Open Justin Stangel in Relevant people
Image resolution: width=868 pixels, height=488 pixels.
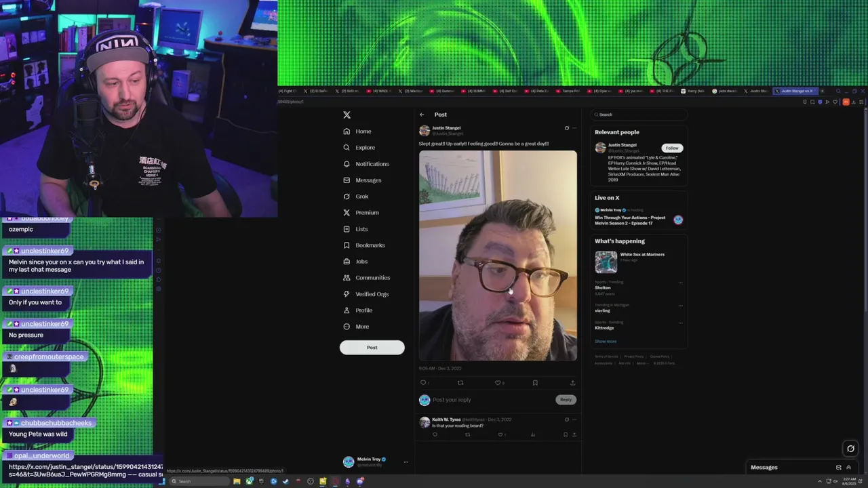click(x=622, y=144)
